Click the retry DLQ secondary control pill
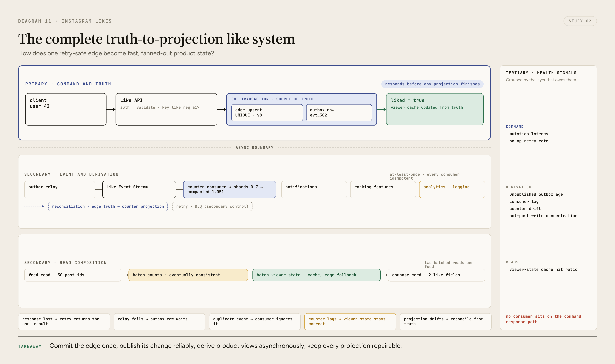Viewport: 615px width, 364px height. pos(212,207)
